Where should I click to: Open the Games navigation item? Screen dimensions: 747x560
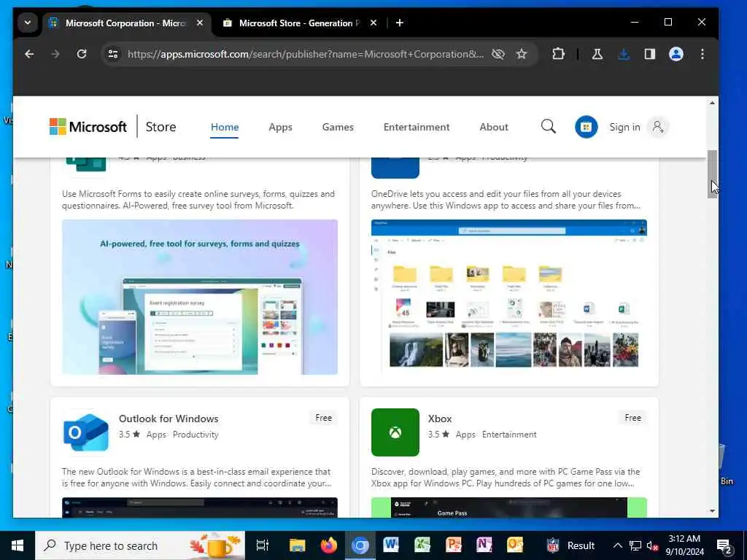(x=338, y=127)
